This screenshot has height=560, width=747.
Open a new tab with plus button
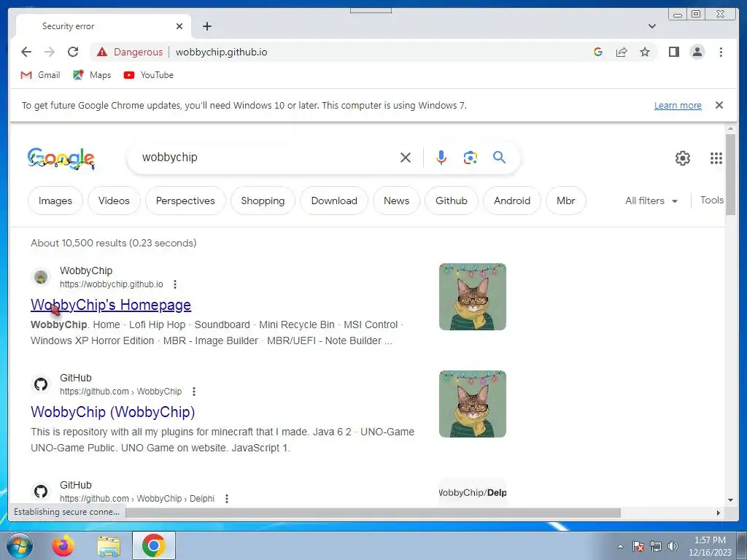click(206, 26)
